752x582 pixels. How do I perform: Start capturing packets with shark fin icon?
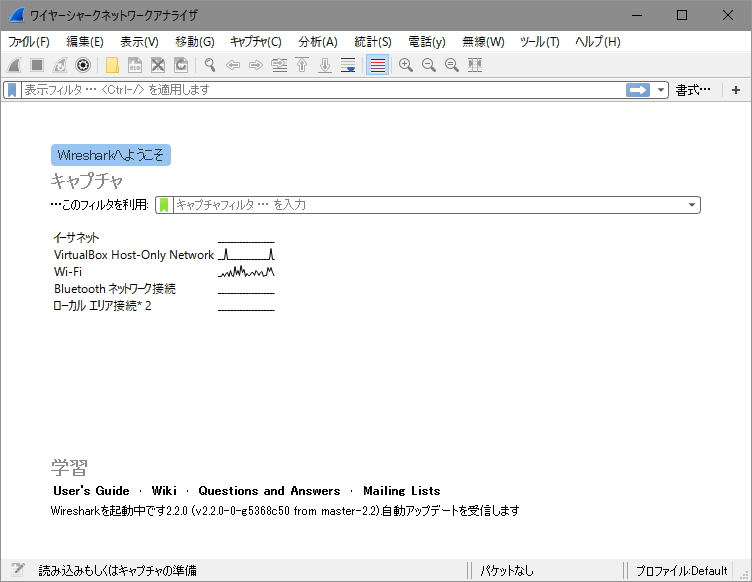coord(14,65)
